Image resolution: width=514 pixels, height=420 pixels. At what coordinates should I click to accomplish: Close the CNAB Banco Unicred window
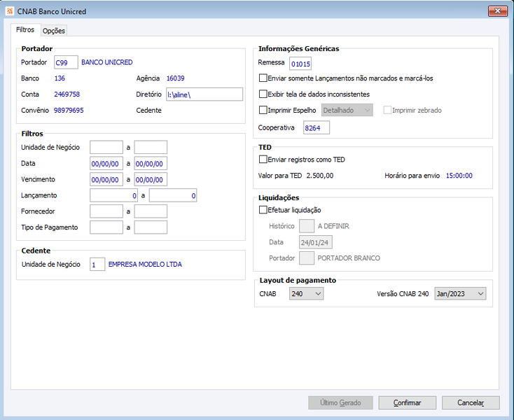tap(497, 10)
